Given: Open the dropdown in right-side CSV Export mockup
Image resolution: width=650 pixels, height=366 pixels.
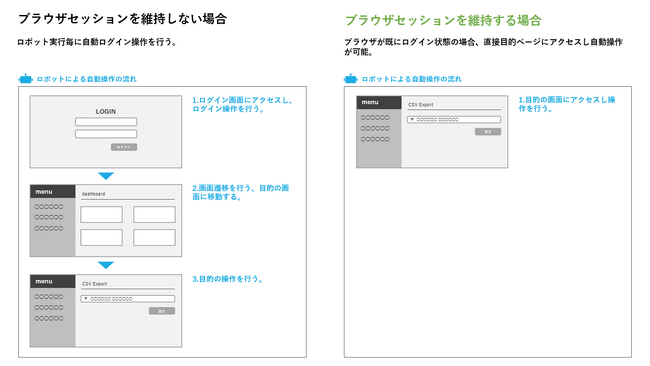Looking at the screenshot, I should (x=454, y=120).
